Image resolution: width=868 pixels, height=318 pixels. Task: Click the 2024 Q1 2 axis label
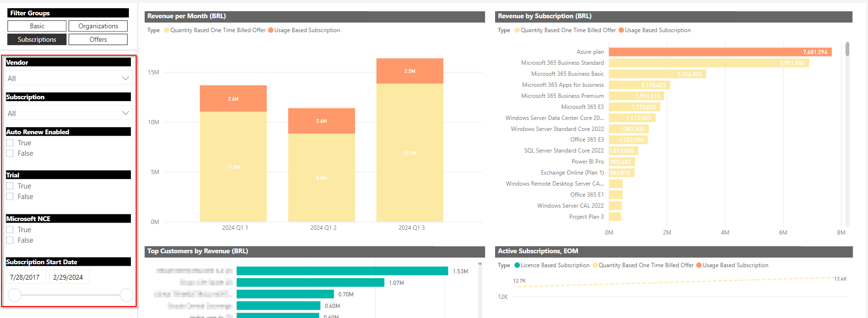[324, 228]
